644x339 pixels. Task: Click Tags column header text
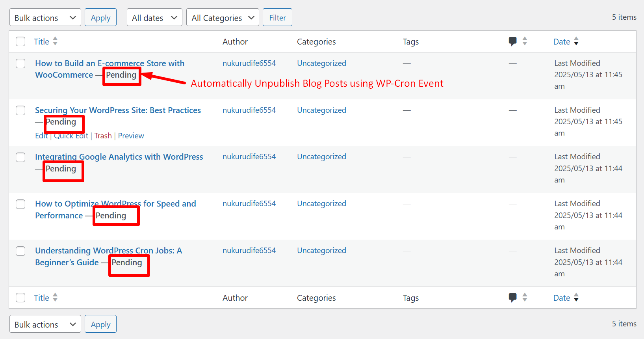point(410,41)
